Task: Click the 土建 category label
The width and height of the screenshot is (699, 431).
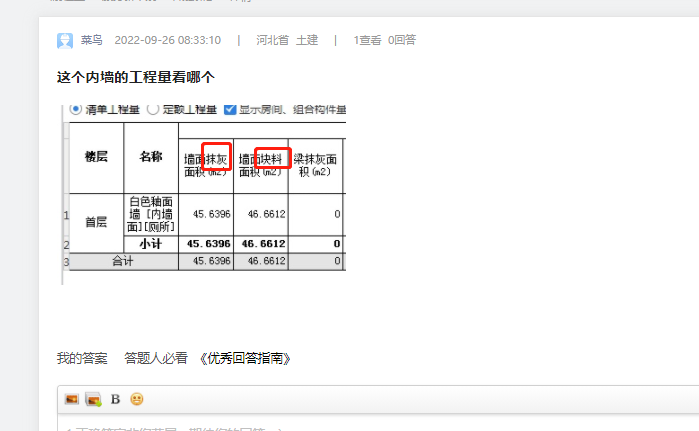Action: [307, 40]
